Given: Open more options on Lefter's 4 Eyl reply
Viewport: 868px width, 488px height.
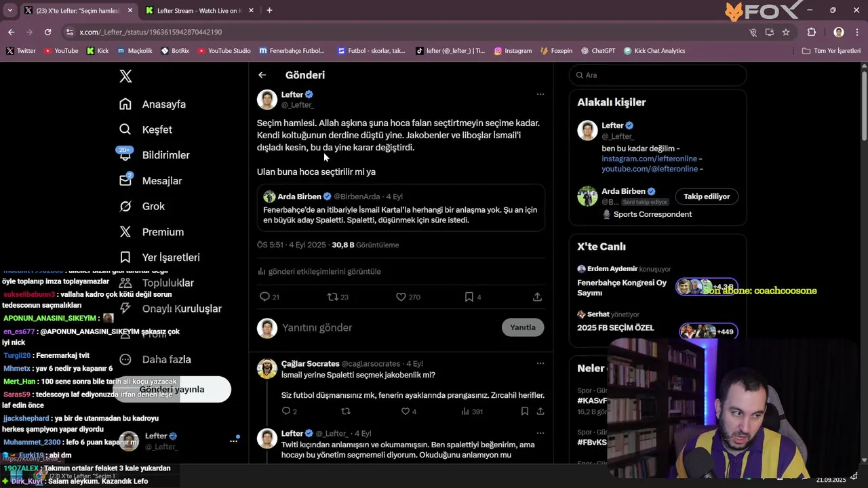Looking at the screenshot, I should (x=540, y=433).
